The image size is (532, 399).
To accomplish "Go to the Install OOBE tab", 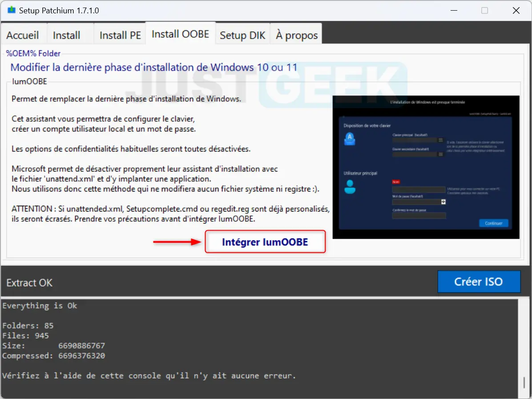I will click(x=181, y=34).
